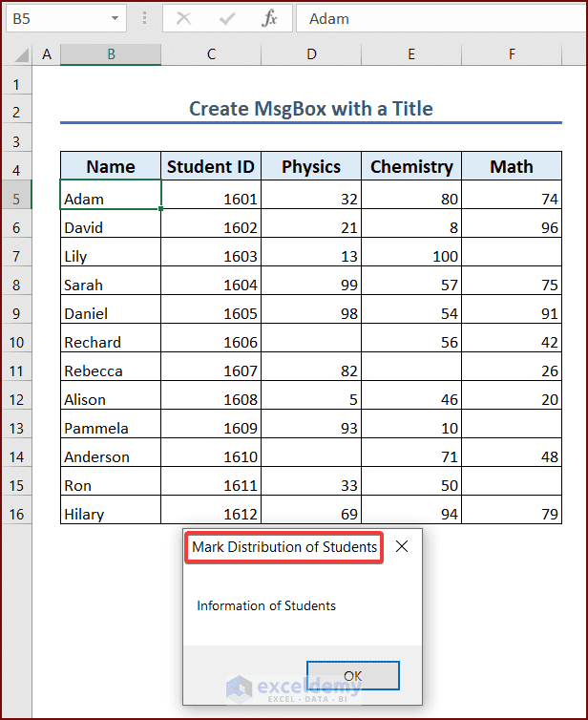Select the cell containing 'Hilary'

point(111,510)
